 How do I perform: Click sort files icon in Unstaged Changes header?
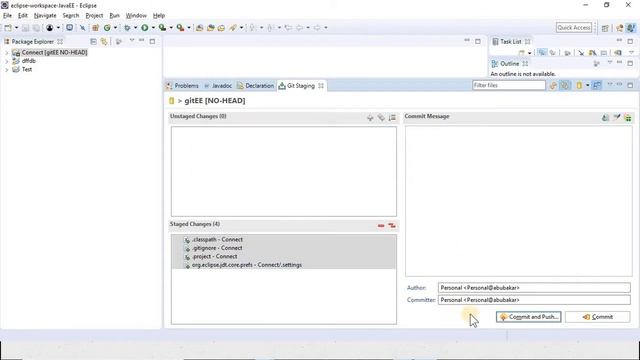(392, 118)
